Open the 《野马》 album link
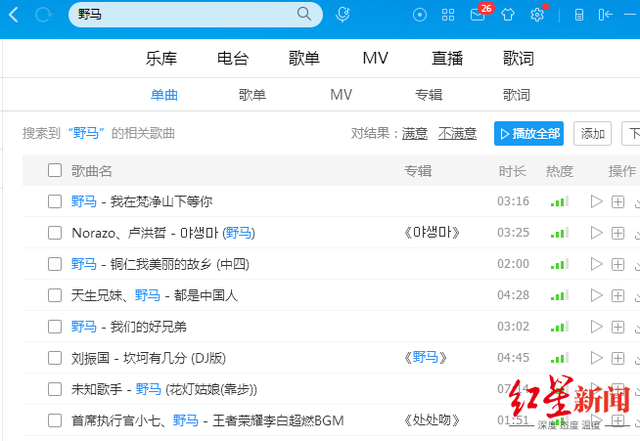Screen dimensions: 640x441 click(x=425, y=358)
